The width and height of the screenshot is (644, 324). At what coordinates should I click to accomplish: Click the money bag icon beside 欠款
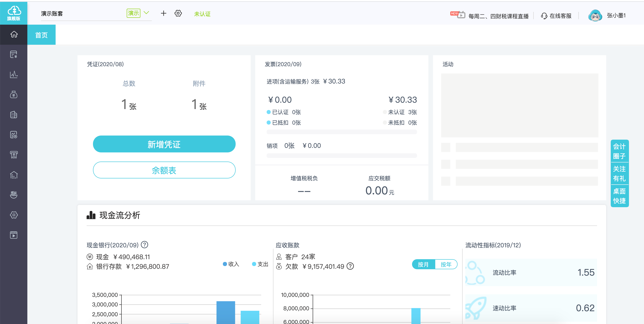(x=279, y=267)
